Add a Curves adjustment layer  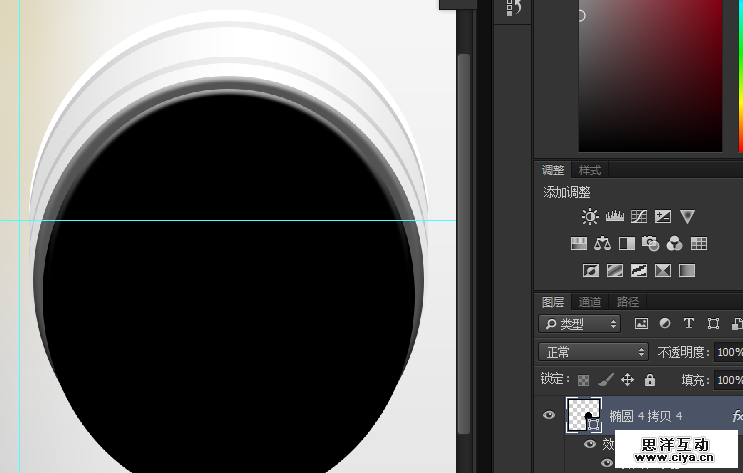tap(638, 216)
